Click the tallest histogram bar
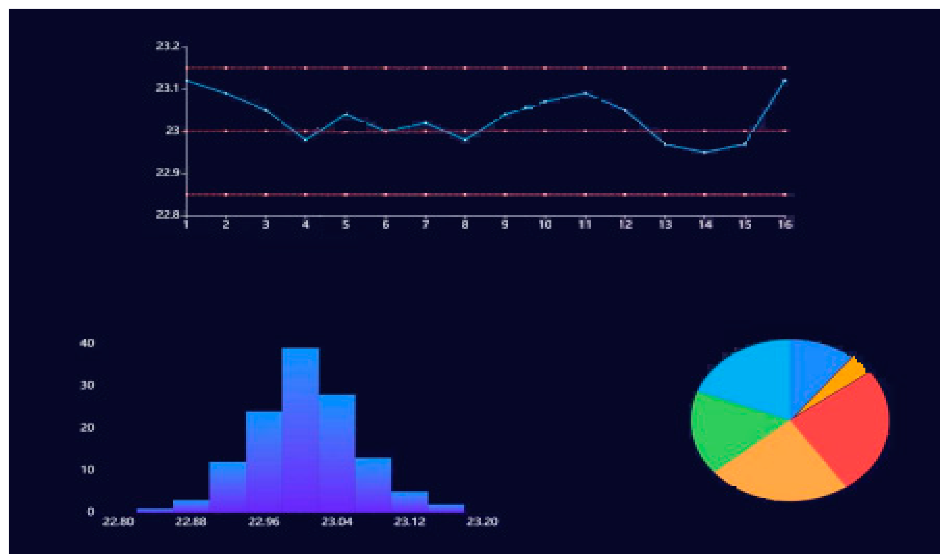948x560 pixels. (x=301, y=430)
